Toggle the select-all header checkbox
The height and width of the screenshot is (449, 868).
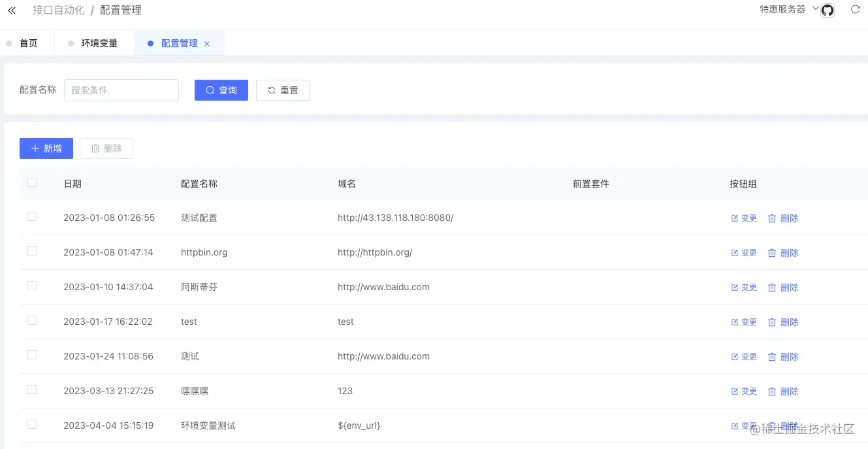[x=32, y=182]
